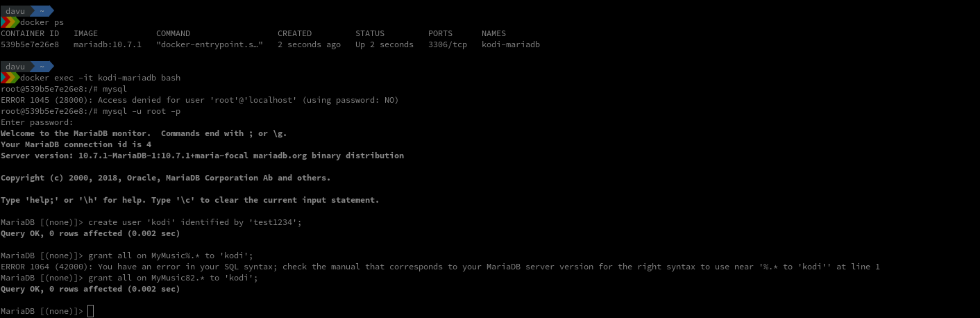Click the ERROR 1064 SQL syntax line
This screenshot has width=980, height=318.
point(440,267)
